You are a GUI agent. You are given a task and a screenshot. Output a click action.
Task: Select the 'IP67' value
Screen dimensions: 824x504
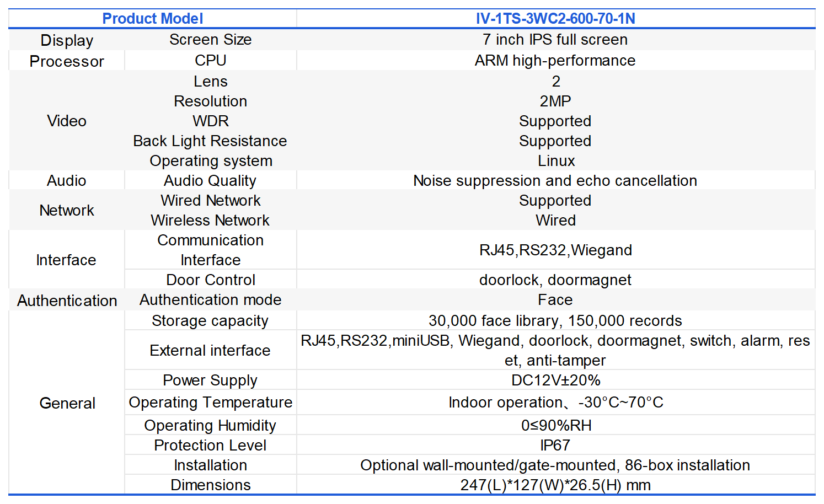[x=555, y=446]
